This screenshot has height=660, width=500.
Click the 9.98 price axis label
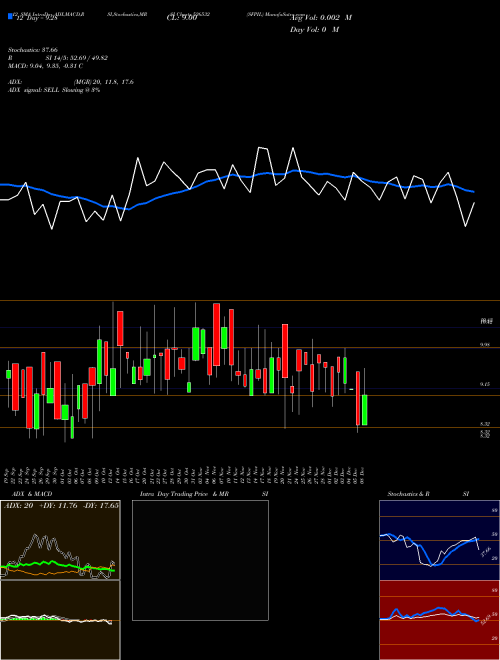click(x=485, y=345)
